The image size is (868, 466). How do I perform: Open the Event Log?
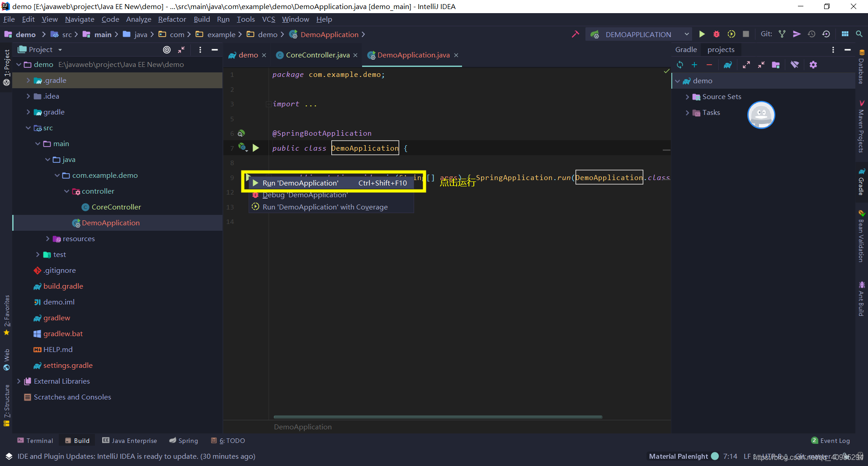point(830,441)
